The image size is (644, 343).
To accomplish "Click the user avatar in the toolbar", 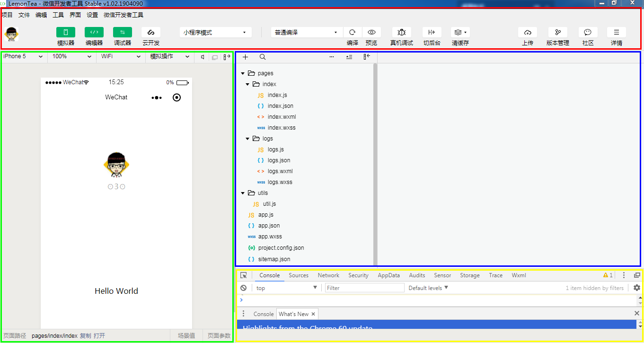I will [12, 34].
